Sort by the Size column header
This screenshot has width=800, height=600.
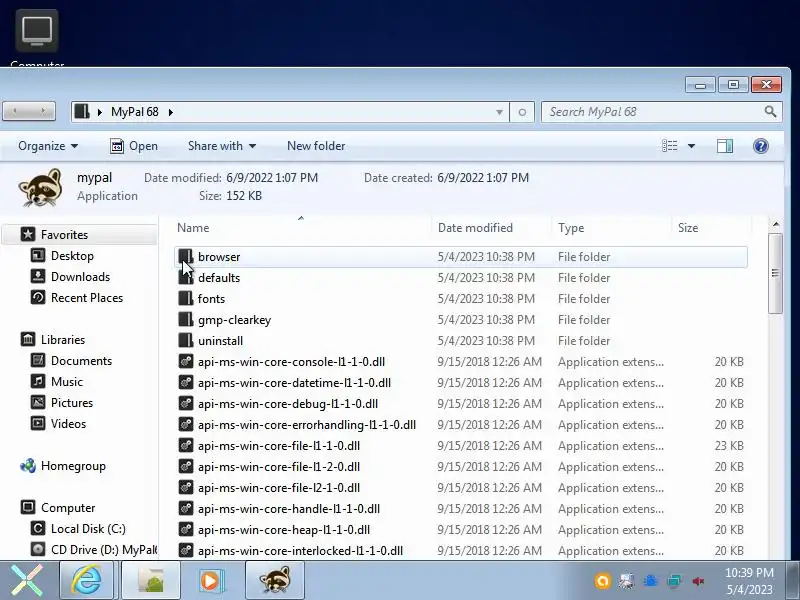pos(711,228)
